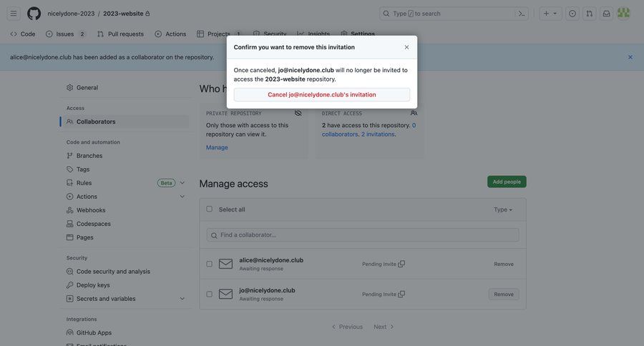
Task: Open Deploy keys settings
Action: point(125,285)
